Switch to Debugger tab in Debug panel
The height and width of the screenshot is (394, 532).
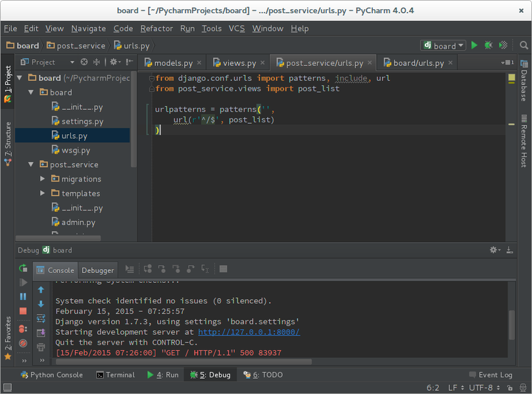[x=98, y=270]
